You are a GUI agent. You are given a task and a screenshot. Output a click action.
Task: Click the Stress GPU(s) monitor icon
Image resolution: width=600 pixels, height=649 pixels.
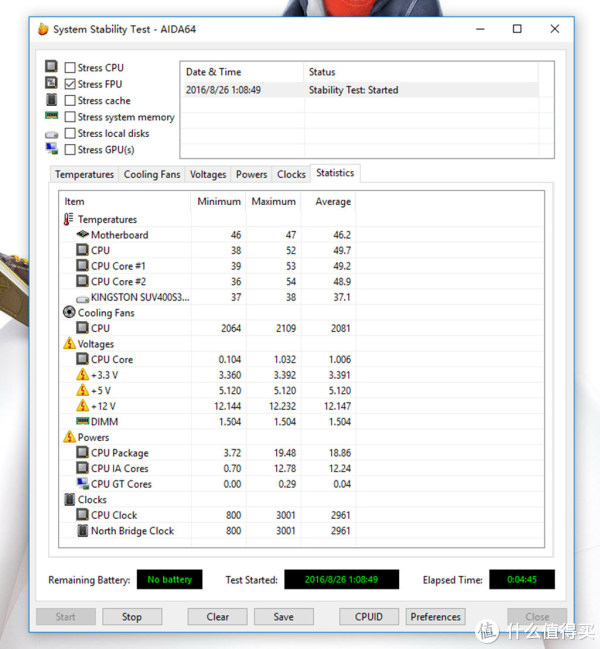[51, 149]
